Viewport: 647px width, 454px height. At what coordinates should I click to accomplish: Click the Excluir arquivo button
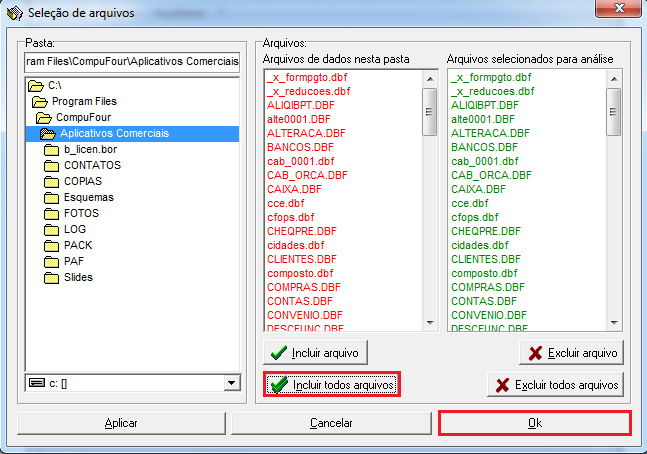572,353
